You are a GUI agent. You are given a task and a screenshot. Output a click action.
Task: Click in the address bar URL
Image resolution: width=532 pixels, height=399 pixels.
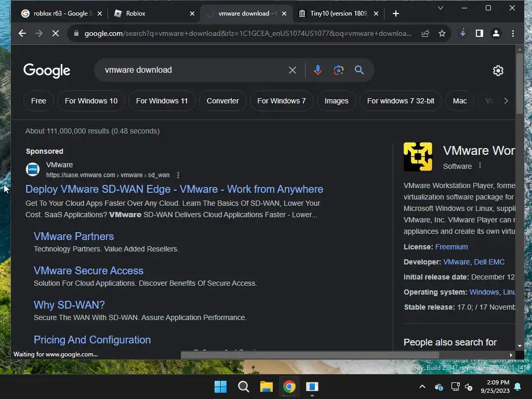(x=248, y=33)
